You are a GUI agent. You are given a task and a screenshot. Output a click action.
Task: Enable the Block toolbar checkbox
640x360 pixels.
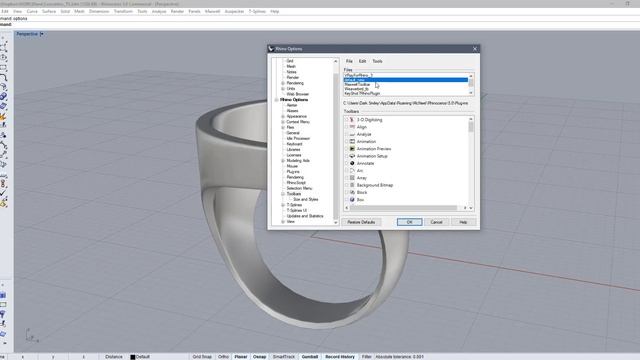pos(347,192)
